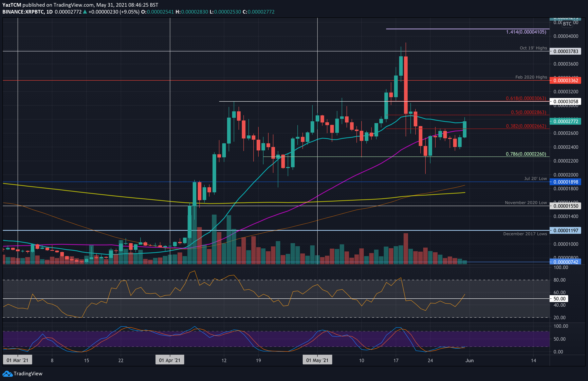Click the white 0.00003058 price axis tag
Viewport: 588px width, 381px height.
565,101
